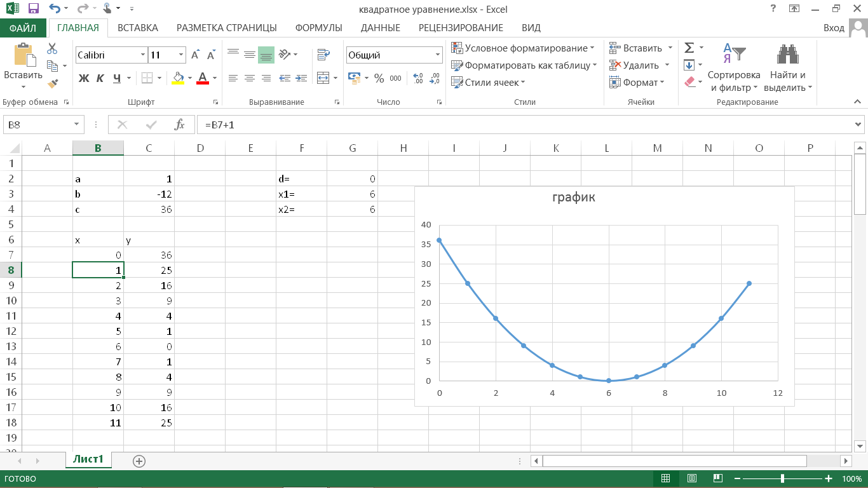Add a new sheet with the plus icon
868x488 pixels.
pos(139,461)
